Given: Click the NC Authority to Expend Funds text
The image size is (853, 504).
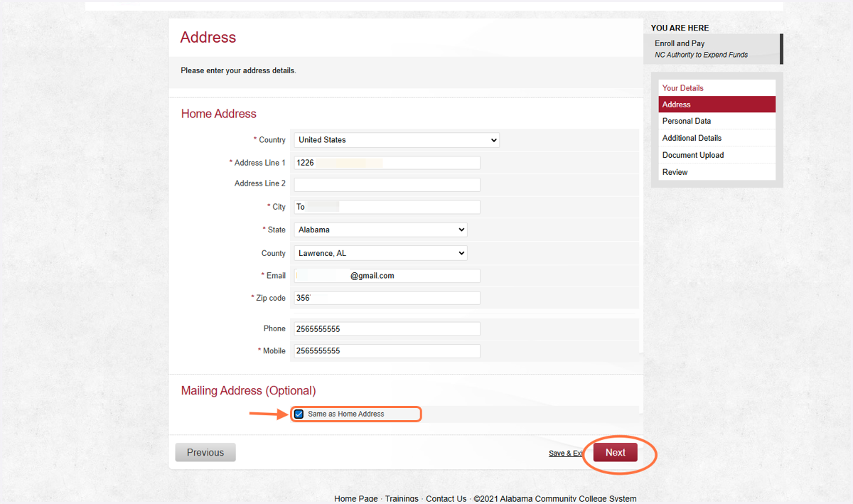Looking at the screenshot, I should click(701, 55).
